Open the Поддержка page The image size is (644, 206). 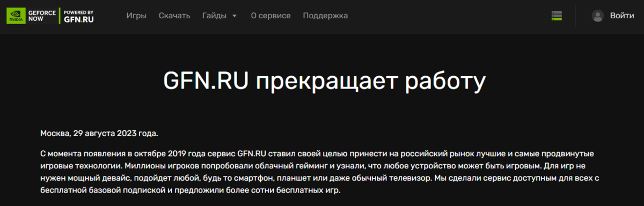coord(325,16)
